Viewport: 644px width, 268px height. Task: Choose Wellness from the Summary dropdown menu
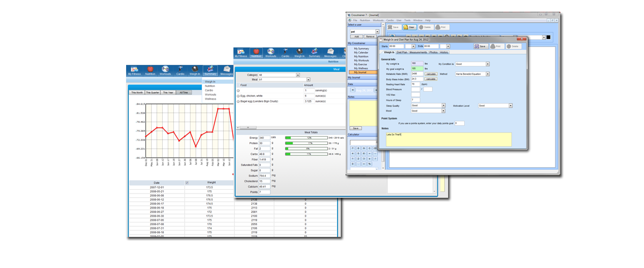coord(210,99)
